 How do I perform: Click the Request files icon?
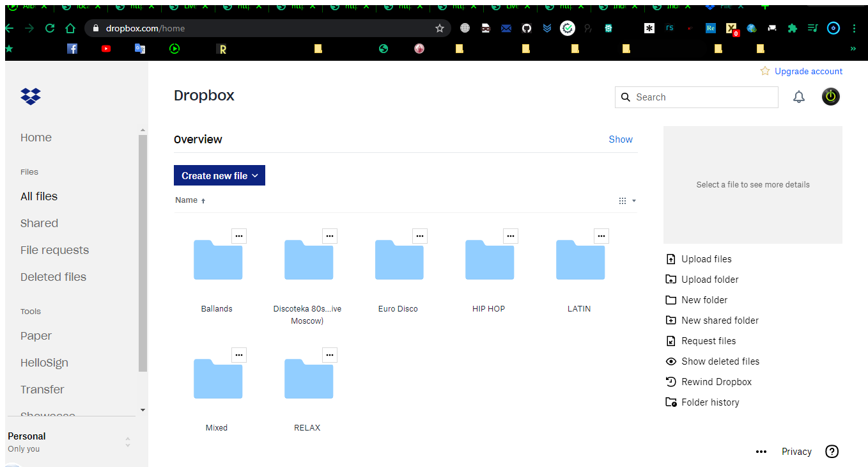pyautogui.click(x=670, y=341)
